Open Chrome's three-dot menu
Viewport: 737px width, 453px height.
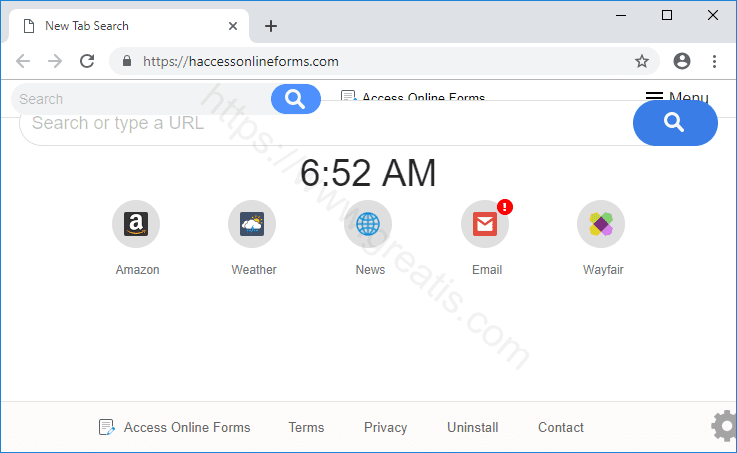714,61
